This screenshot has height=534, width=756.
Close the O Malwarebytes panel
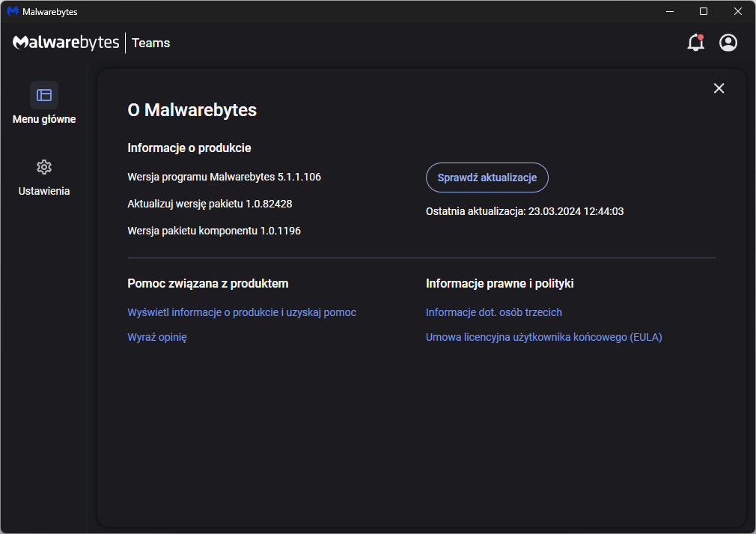[x=719, y=88]
